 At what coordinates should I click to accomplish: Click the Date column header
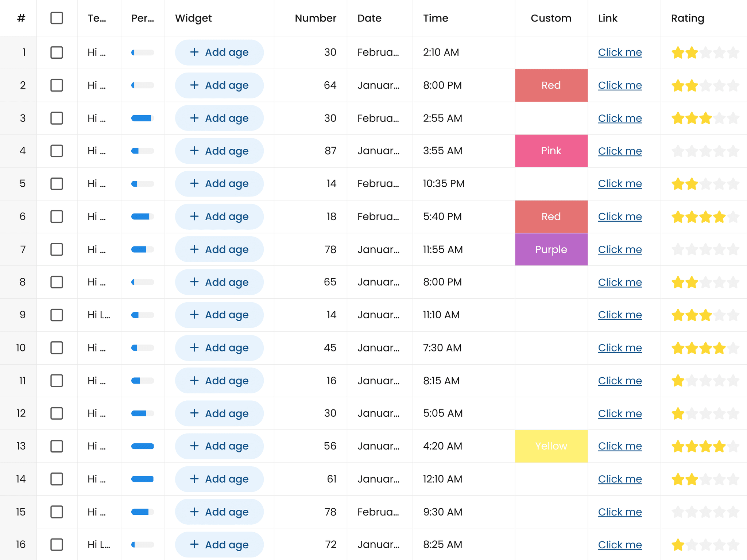(369, 18)
